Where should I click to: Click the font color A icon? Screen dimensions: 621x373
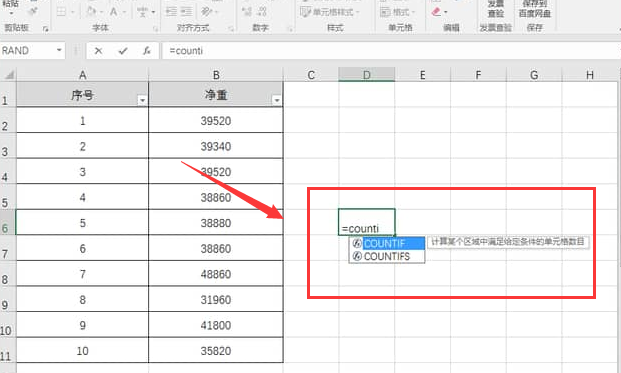click(x=114, y=12)
